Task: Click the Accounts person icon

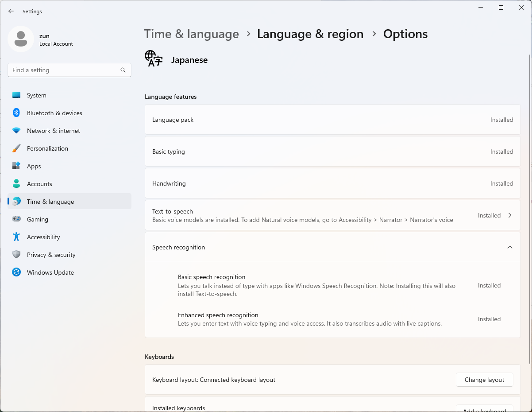Action: [x=16, y=184]
